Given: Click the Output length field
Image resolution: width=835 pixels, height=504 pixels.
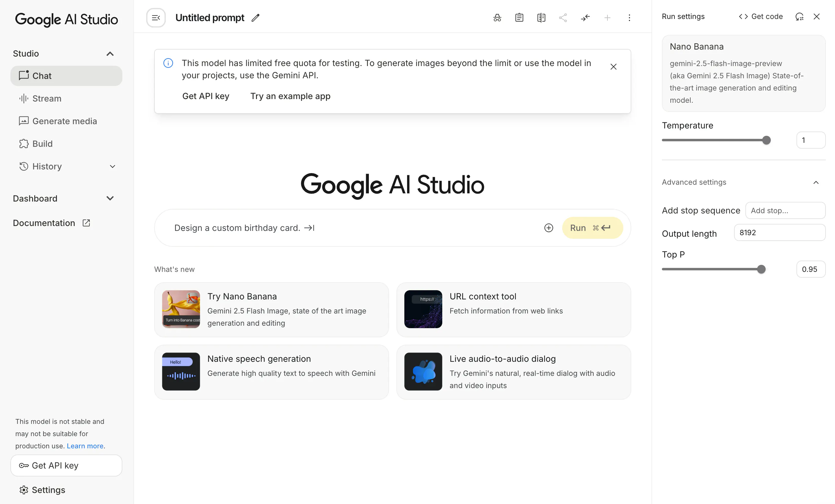Looking at the screenshot, I should click(779, 232).
